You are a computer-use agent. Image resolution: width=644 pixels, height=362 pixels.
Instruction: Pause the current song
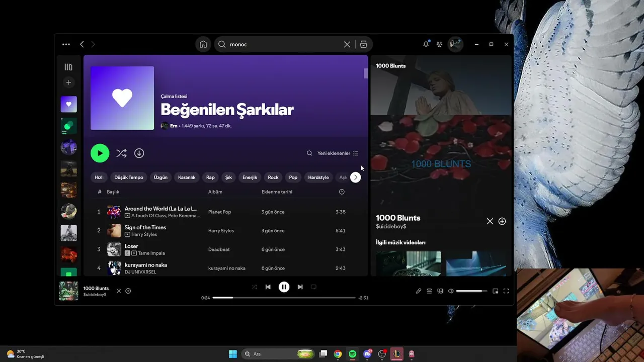point(284,287)
